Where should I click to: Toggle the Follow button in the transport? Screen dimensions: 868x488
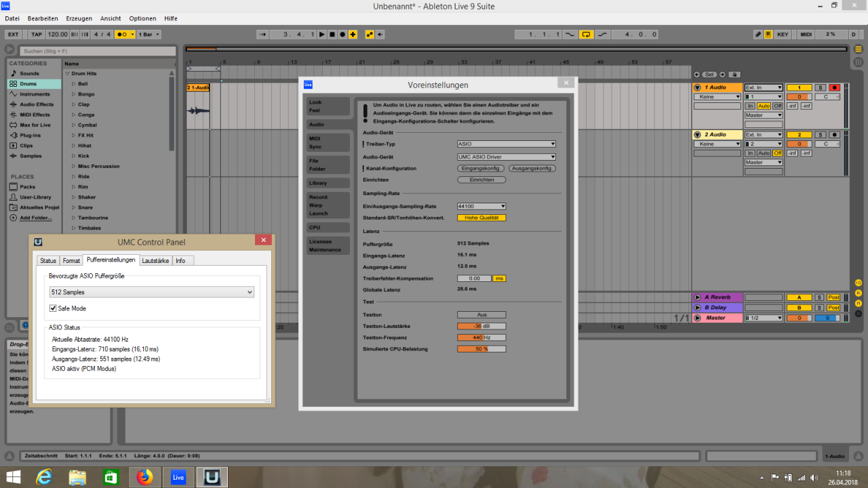263,34
